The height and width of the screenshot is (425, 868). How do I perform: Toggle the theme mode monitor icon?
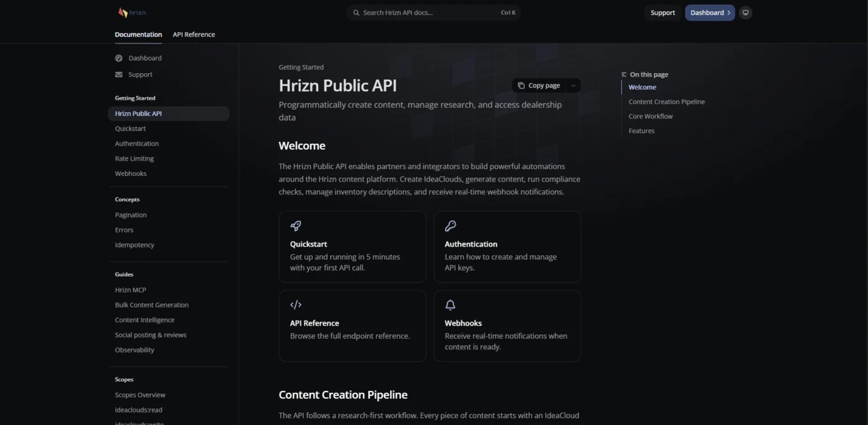coord(746,12)
